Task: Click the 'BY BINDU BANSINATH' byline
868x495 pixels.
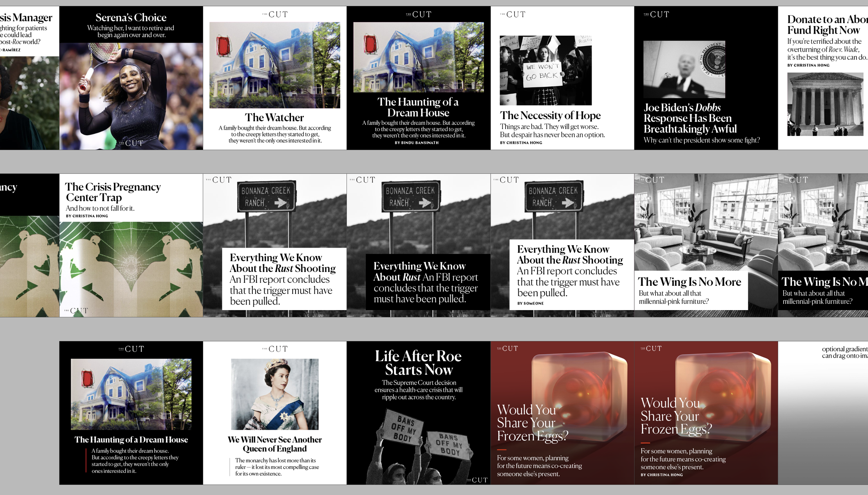Action: (416, 143)
